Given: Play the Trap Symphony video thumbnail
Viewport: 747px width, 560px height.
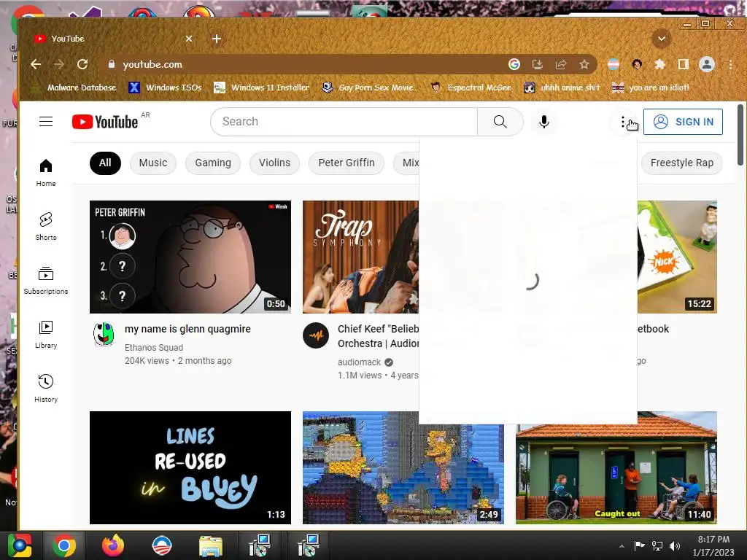Looking at the screenshot, I should point(360,257).
